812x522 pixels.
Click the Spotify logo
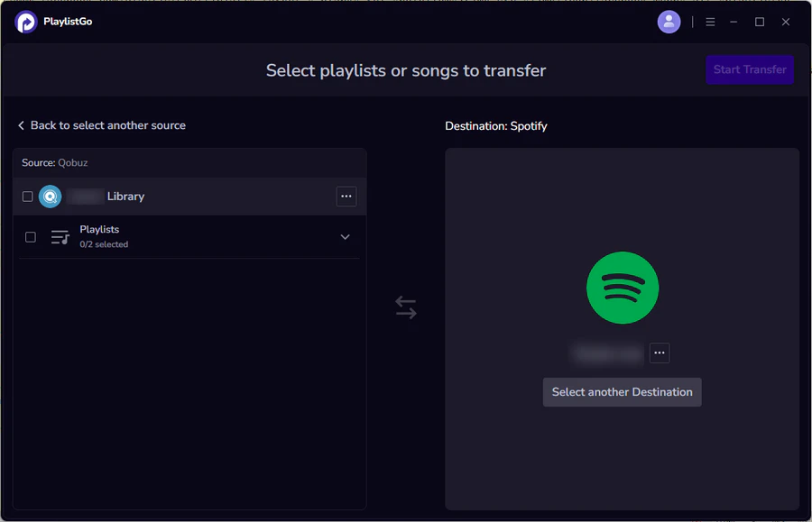(623, 288)
